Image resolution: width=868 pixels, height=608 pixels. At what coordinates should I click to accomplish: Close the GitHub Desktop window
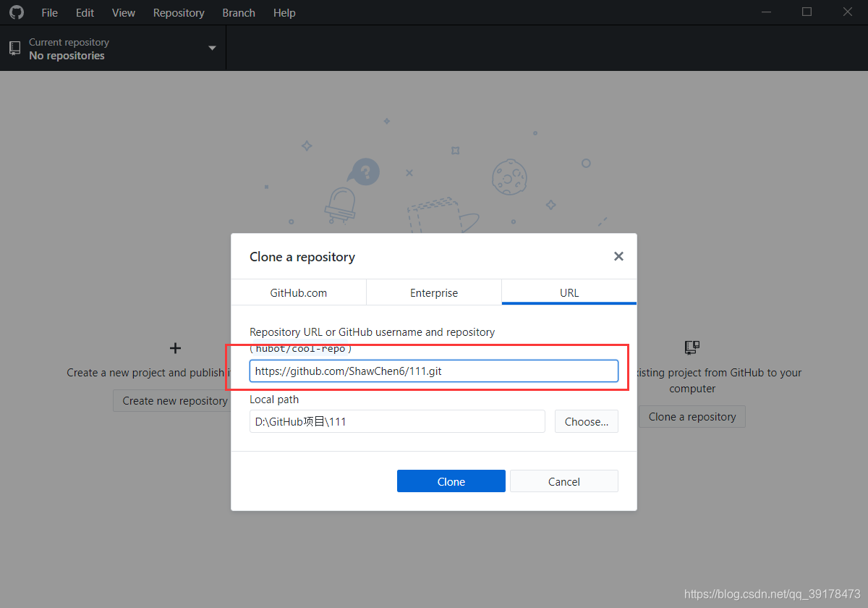[x=848, y=12]
